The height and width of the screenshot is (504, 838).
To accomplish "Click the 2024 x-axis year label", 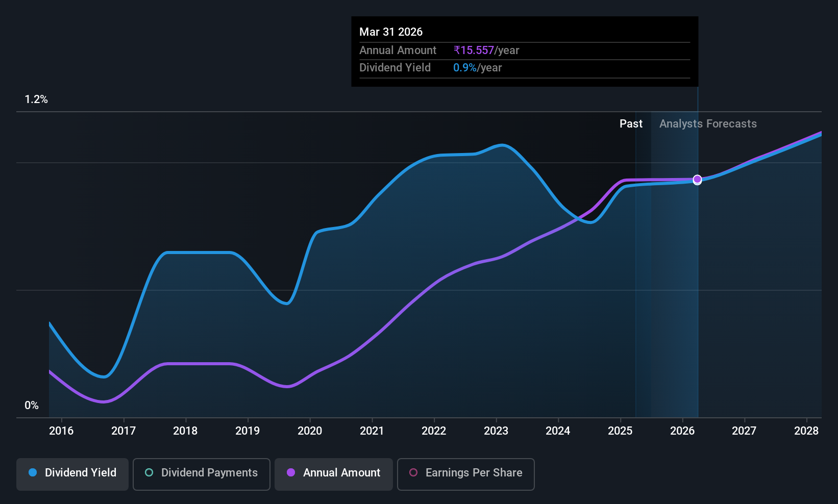I will pyautogui.click(x=558, y=431).
